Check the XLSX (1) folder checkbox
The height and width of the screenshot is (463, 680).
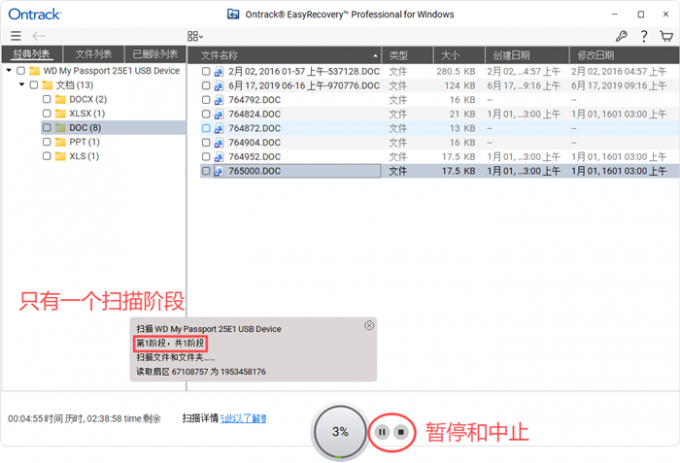pyautogui.click(x=47, y=114)
